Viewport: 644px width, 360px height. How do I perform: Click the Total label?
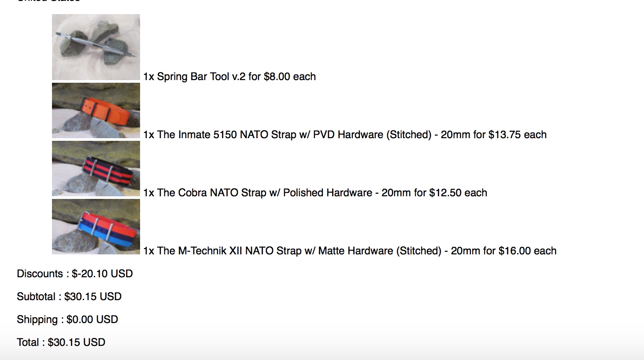click(x=28, y=342)
